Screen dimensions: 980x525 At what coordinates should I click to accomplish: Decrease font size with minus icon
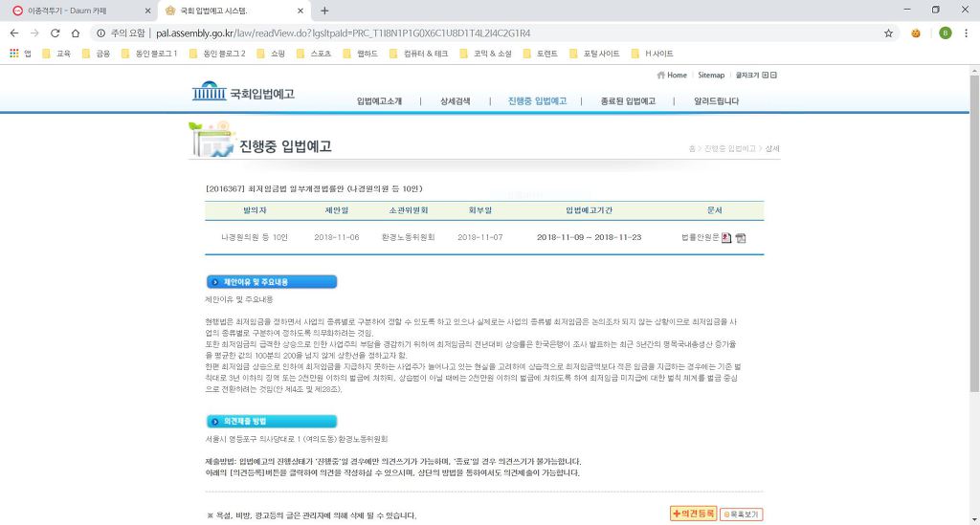coord(773,75)
